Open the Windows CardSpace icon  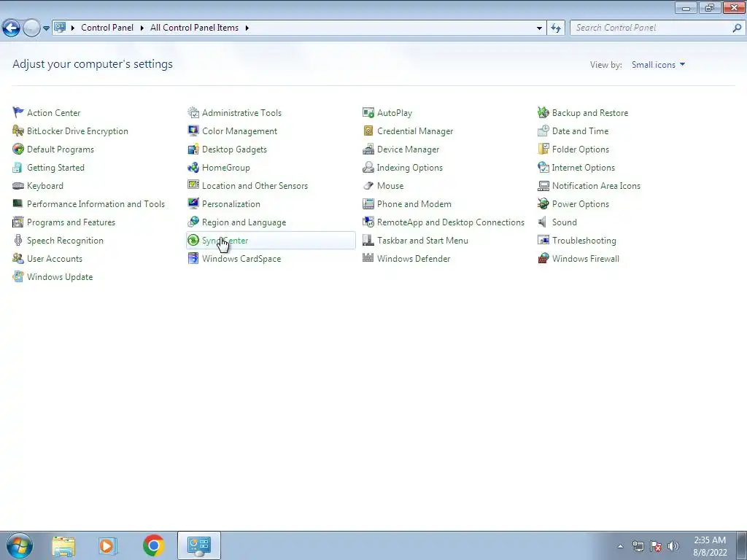[193, 259]
